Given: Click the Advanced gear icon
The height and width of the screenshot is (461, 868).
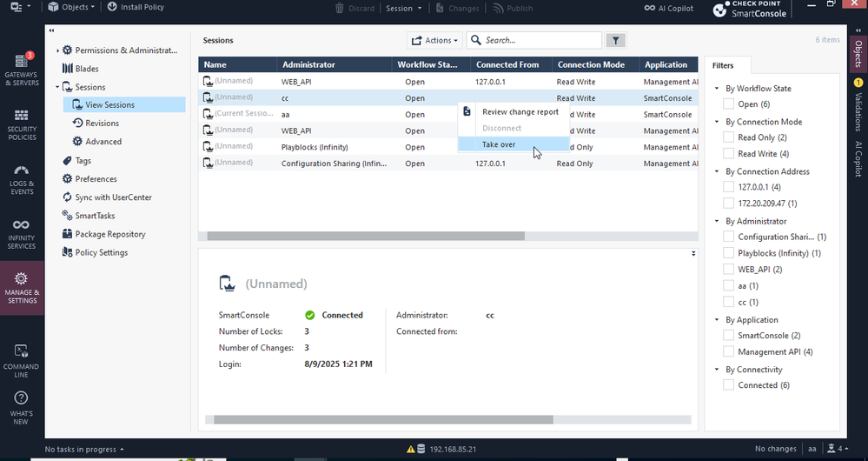Looking at the screenshot, I should pos(77,141).
